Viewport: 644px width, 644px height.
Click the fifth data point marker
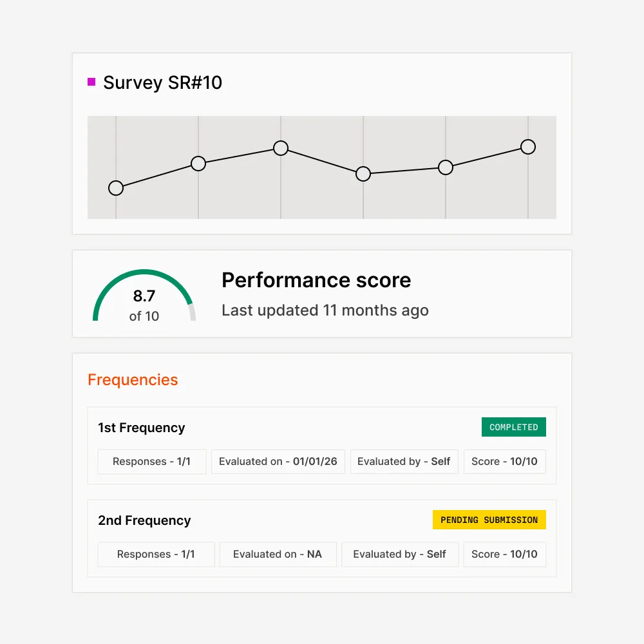(446, 167)
